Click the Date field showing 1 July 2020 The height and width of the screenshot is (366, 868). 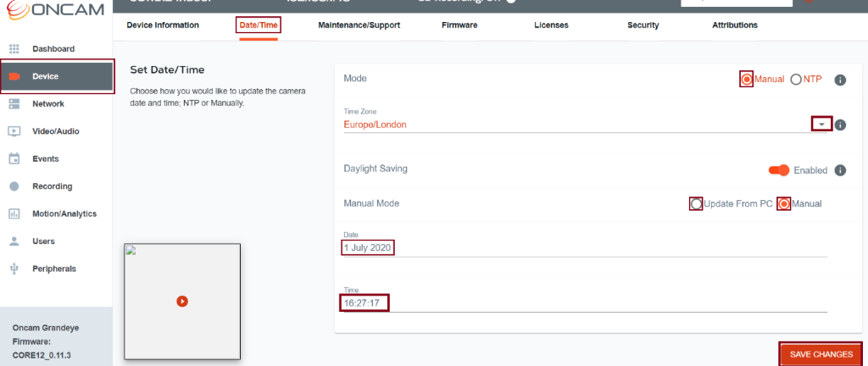585,248
